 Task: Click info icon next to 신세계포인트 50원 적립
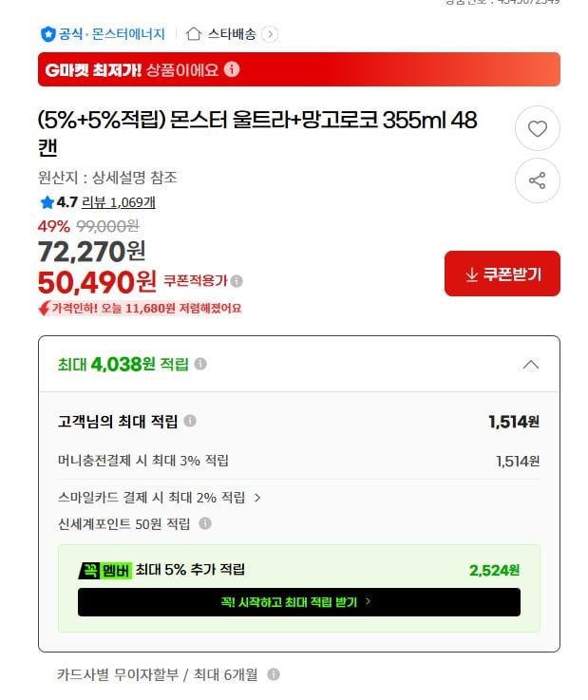205,523
